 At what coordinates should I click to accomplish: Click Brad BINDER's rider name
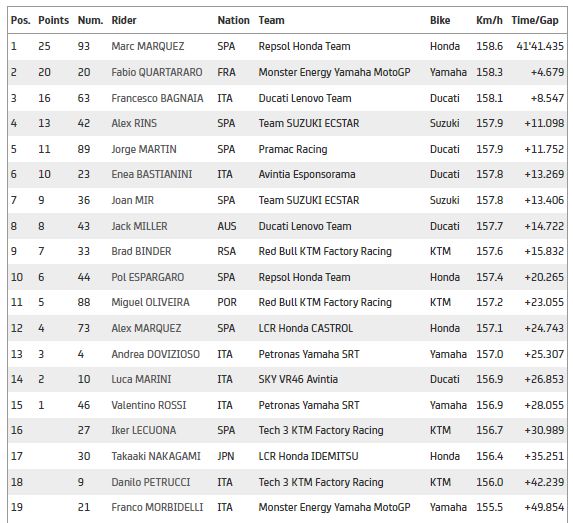(141, 251)
